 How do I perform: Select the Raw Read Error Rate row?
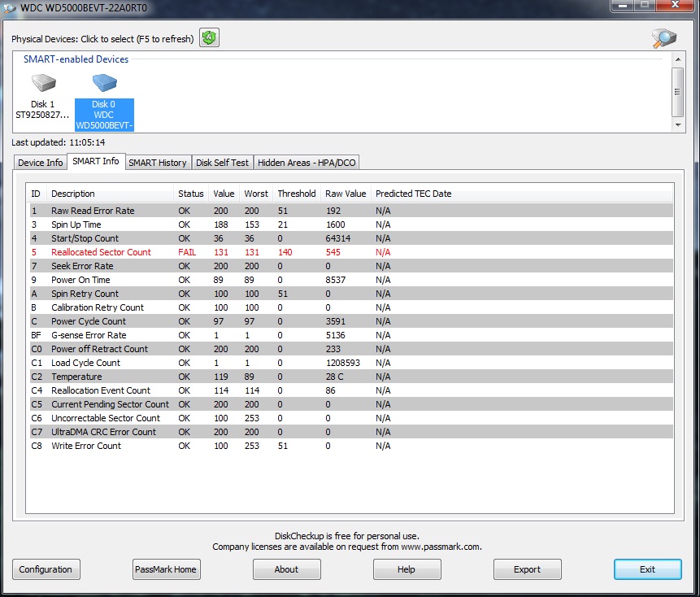[x=351, y=211]
